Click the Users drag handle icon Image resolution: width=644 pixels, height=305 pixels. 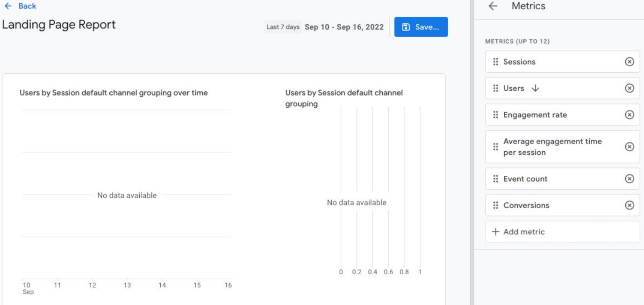coord(495,88)
